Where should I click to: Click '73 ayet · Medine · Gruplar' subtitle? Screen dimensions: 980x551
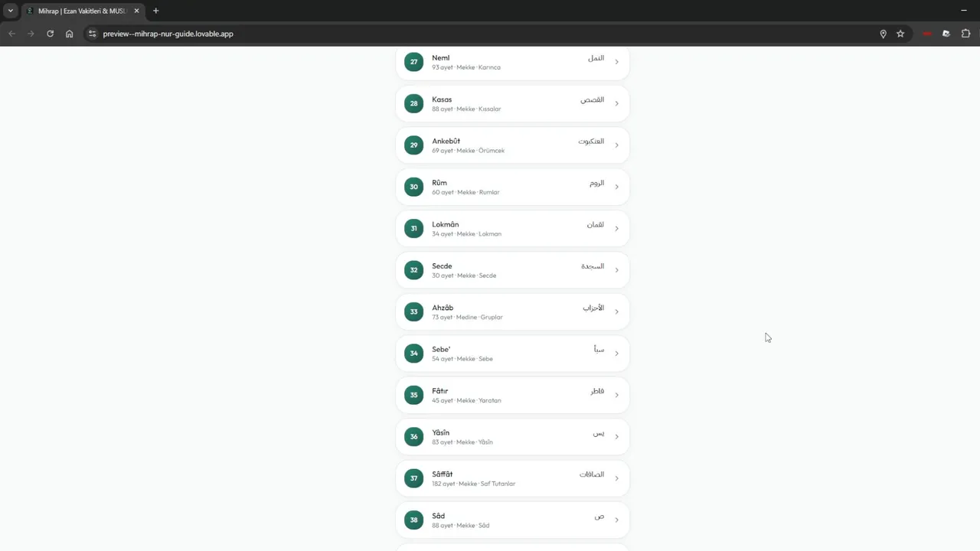pyautogui.click(x=467, y=318)
